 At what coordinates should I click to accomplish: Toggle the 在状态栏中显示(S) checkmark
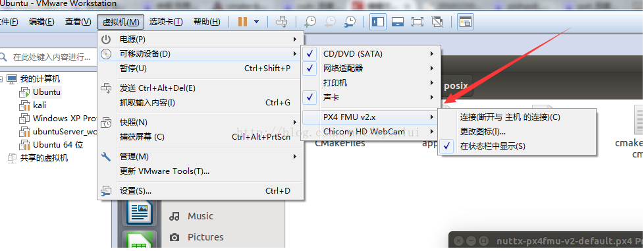pyautogui.click(x=447, y=146)
